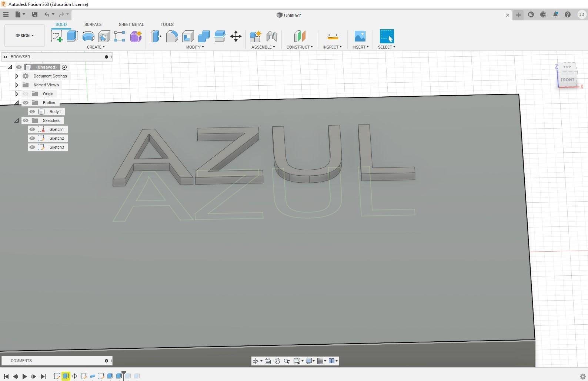588x381 pixels.
Task: Open the ASSEMBLE dropdown menu
Action: coord(263,47)
